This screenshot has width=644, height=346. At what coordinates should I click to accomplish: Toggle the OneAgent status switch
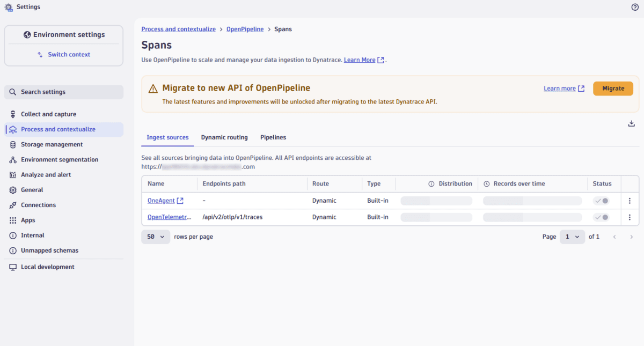602,200
